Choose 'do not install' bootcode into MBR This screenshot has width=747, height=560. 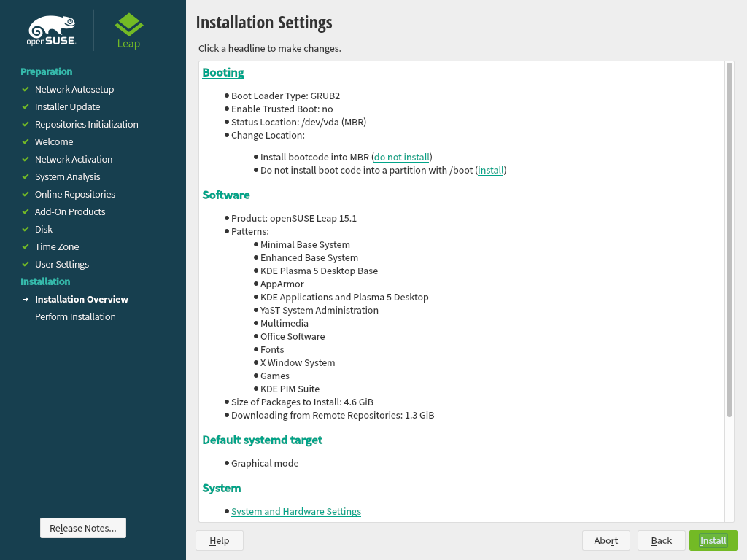[x=402, y=157]
